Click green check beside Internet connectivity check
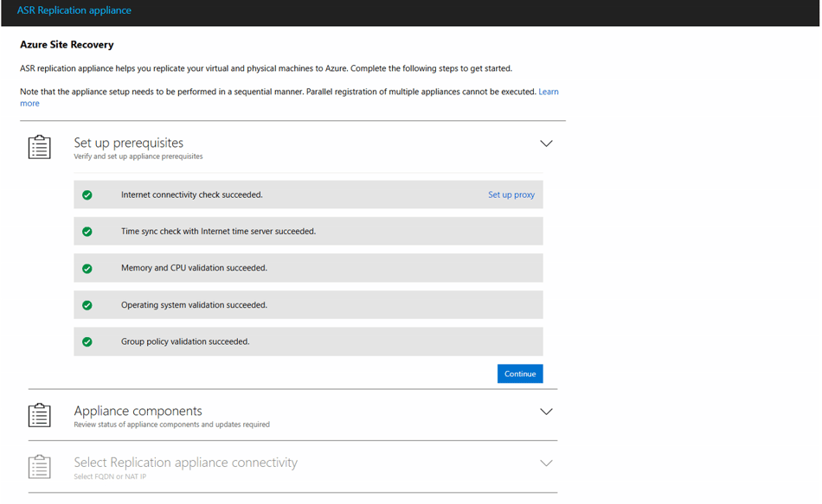Screen dimensions: 822x504 coord(87,195)
